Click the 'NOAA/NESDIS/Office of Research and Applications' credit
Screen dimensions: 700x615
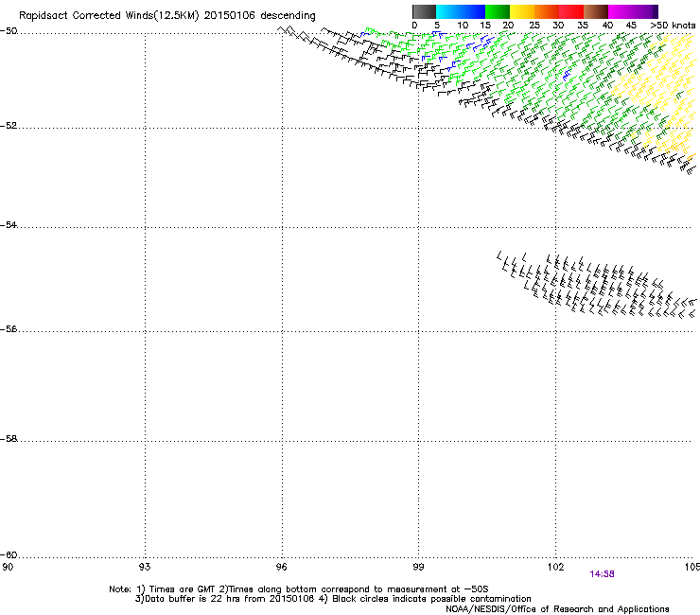click(x=557, y=609)
